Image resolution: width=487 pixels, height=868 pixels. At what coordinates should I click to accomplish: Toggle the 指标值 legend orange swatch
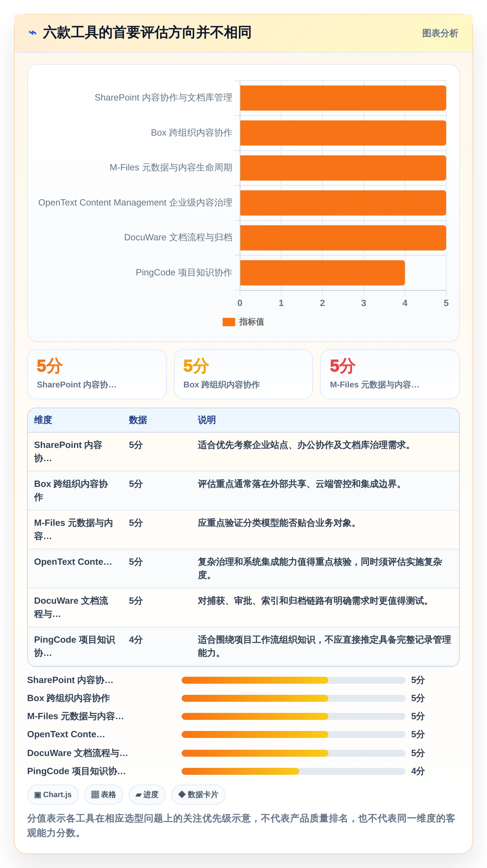[229, 322]
